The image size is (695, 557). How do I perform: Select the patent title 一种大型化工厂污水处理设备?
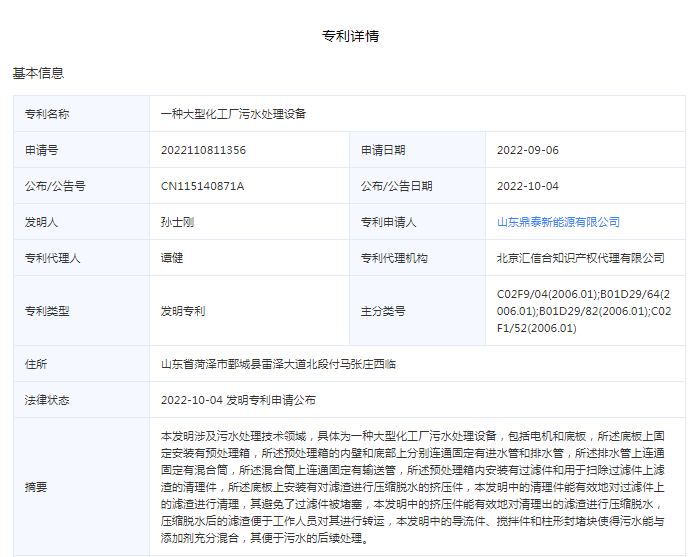(x=233, y=114)
